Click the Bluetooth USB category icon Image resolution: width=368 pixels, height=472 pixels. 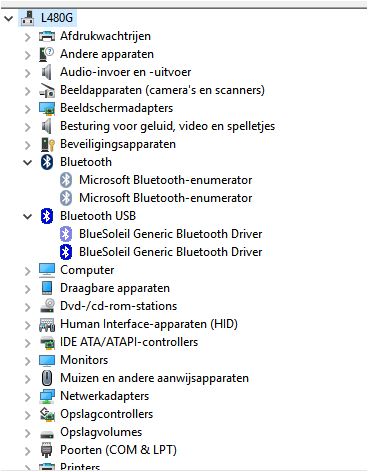point(47,216)
